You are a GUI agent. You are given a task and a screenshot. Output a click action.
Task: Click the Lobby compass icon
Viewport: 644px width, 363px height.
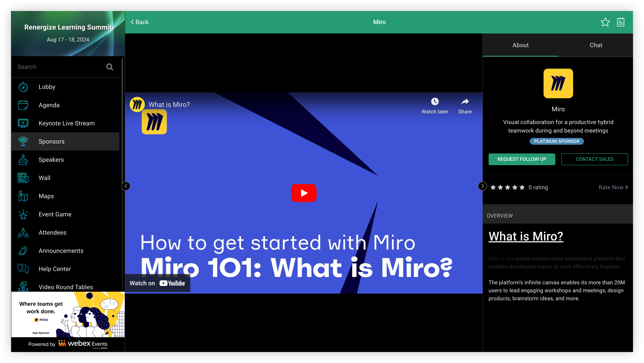pos(23,87)
